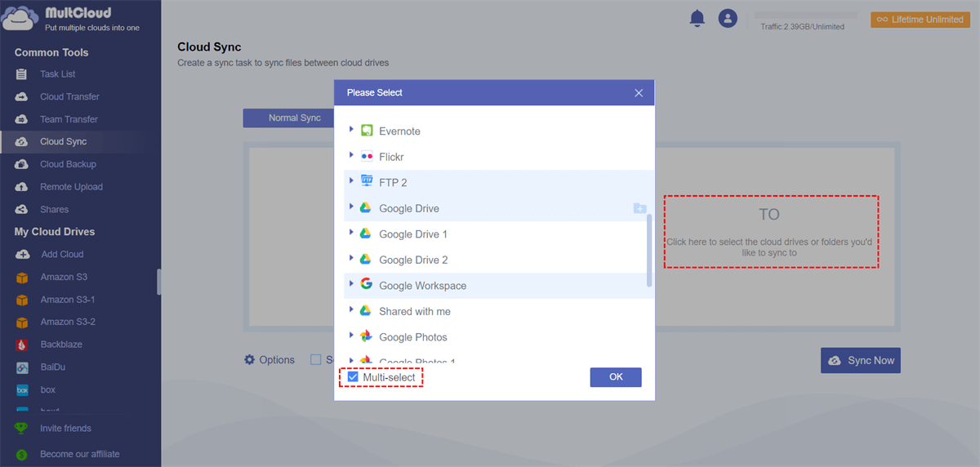This screenshot has width=980, height=467.
Task: Expand the Google Drive tree node
Action: click(x=351, y=207)
